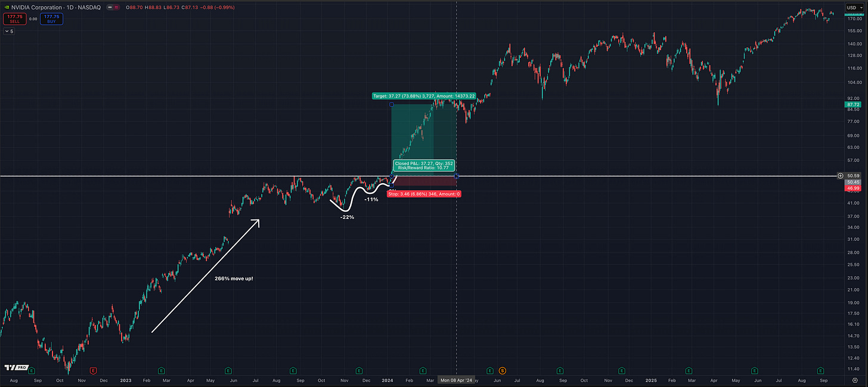This screenshot has width=868, height=387.
Task: Click the blue BUY 177.75 button
Action: [x=52, y=18]
